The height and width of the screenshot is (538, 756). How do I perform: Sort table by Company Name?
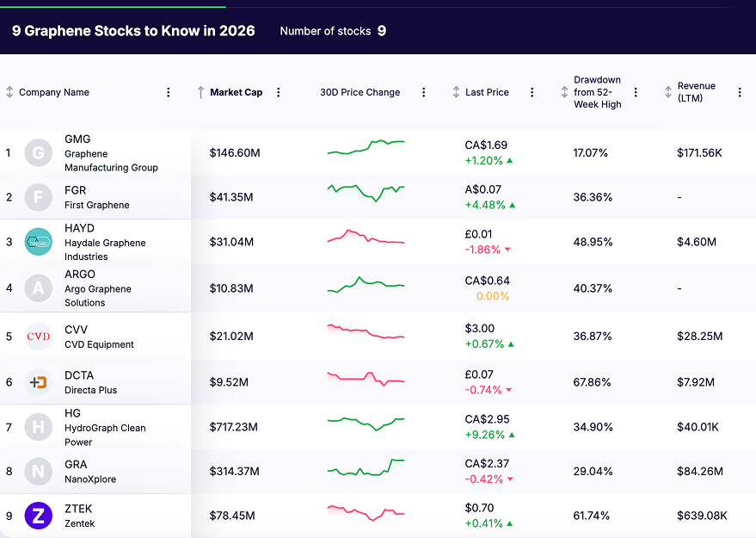click(x=10, y=93)
